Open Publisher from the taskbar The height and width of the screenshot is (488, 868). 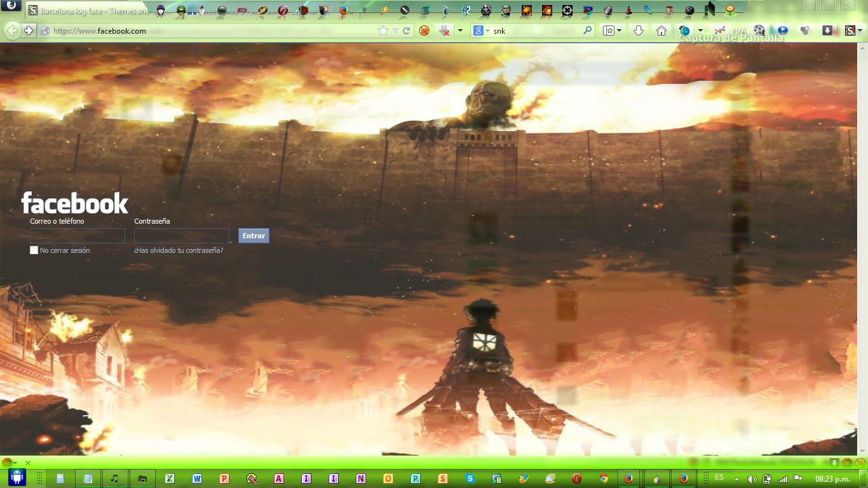(416, 478)
